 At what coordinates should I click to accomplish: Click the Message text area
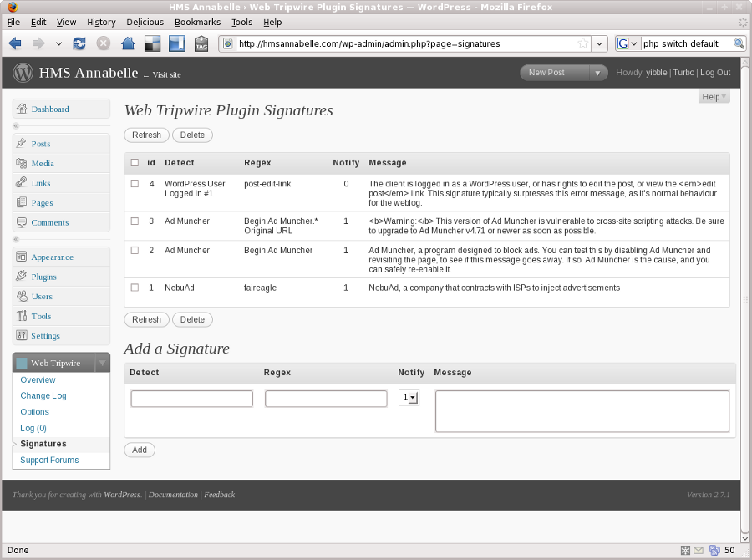click(582, 411)
